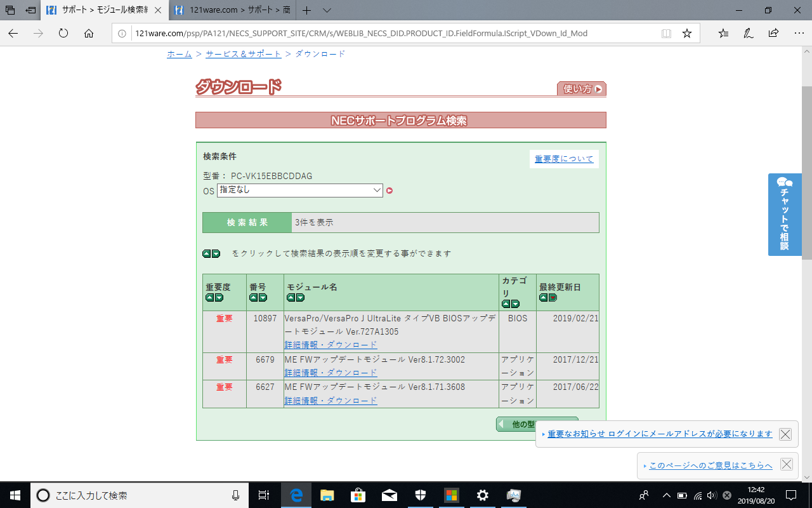Open download details for module 6627

(331, 401)
